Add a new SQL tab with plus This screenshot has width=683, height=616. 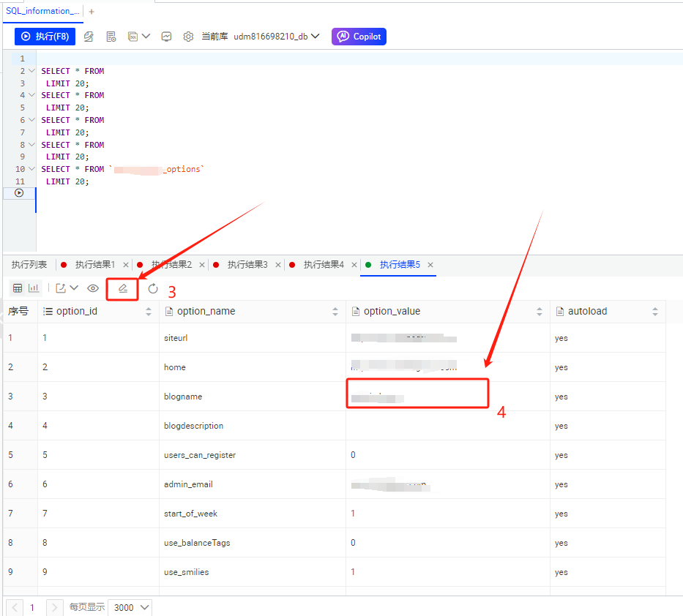[92, 12]
